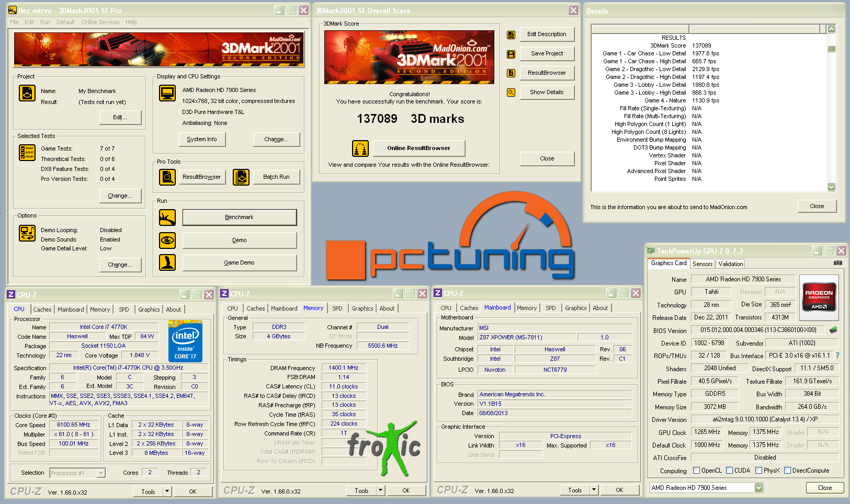This screenshot has height=504, width=850.
Task: Open Tools dropdown arrow in Memory CPU-Z window
Action: pyautogui.click(x=380, y=490)
